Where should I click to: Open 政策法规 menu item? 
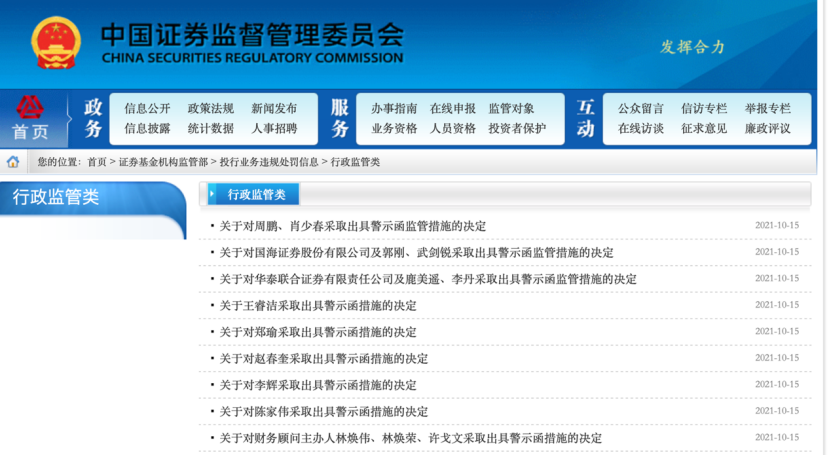pos(210,108)
